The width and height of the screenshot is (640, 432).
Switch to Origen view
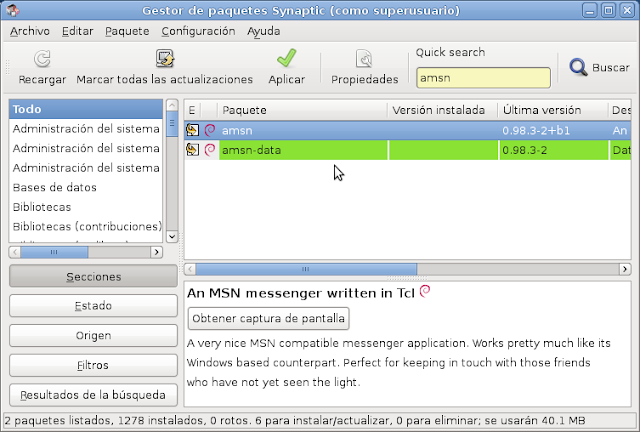click(93, 335)
